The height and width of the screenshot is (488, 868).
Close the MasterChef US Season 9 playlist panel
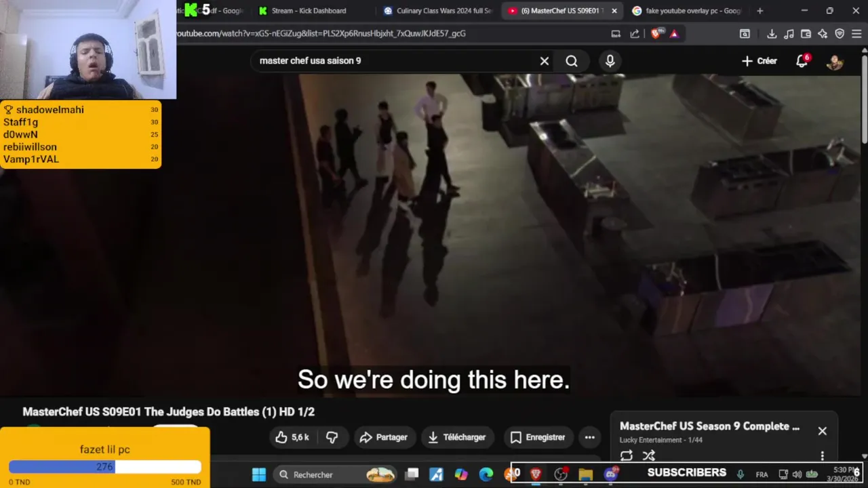(x=822, y=431)
